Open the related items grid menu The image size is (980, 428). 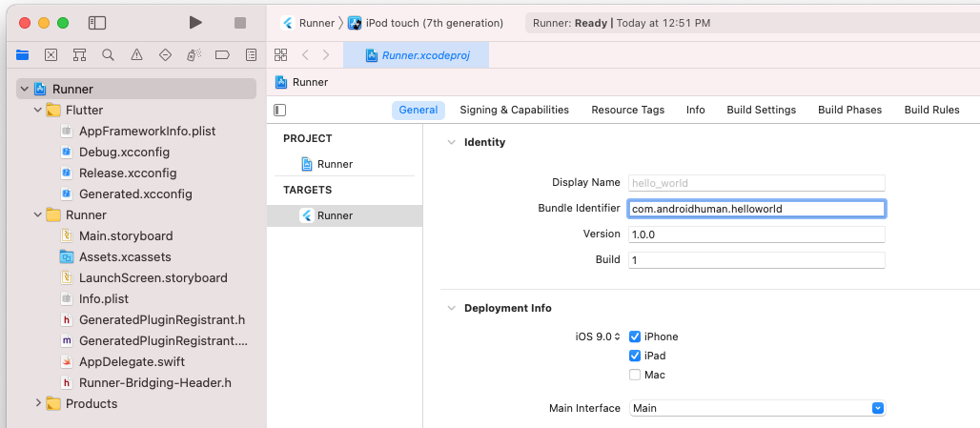tap(280, 55)
